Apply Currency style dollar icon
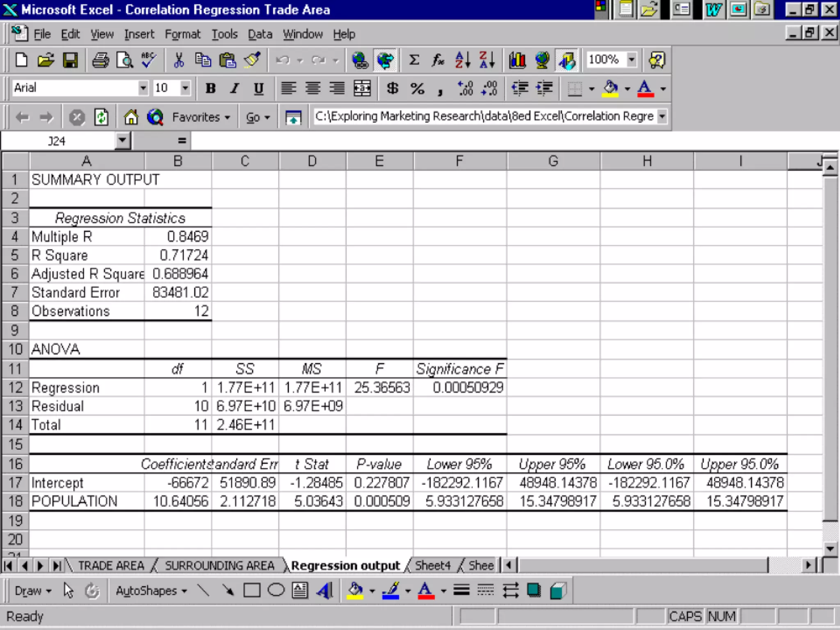Screen dimensions: 840x630 pyautogui.click(x=393, y=88)
